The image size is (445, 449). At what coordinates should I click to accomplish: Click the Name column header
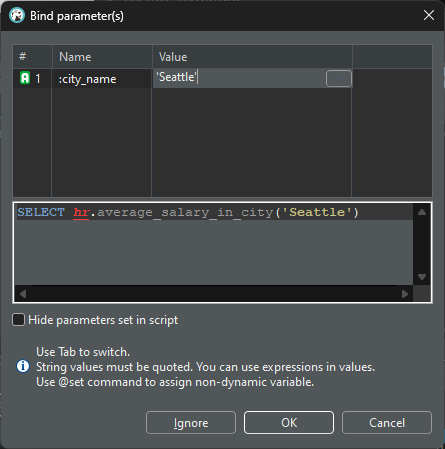tap(102, 57)
